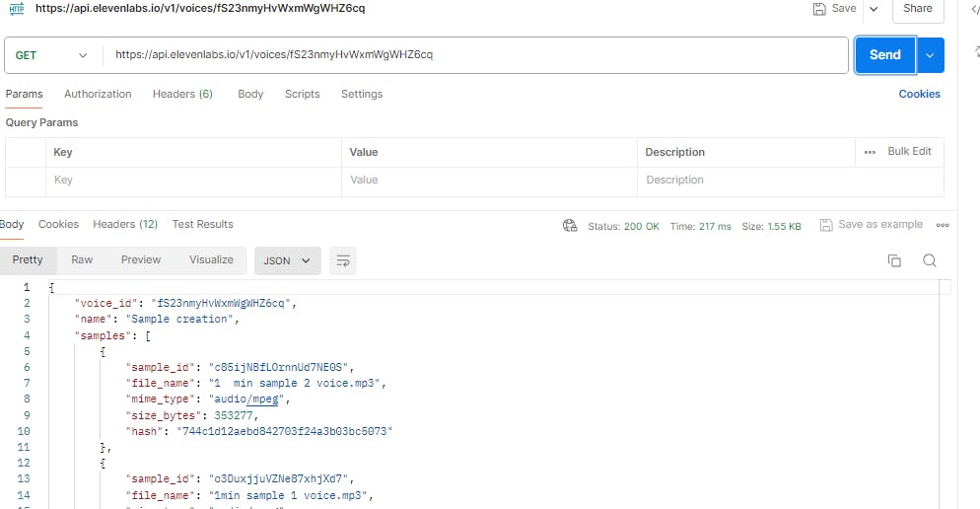Click the ellipsis icon beside Bulk Edit
This screenshot has width=980, height=509.
pyautogui.click(x=870, y=152)
